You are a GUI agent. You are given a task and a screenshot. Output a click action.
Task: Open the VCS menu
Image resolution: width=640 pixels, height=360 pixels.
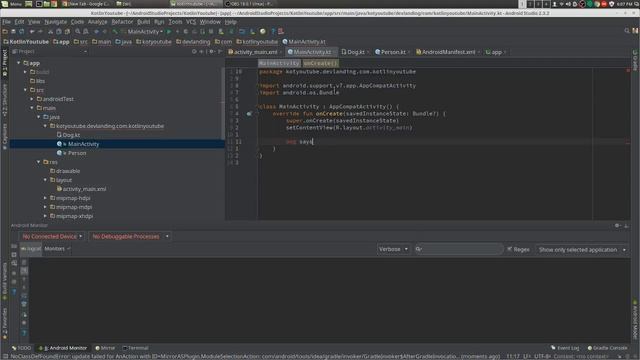[191, 22]
